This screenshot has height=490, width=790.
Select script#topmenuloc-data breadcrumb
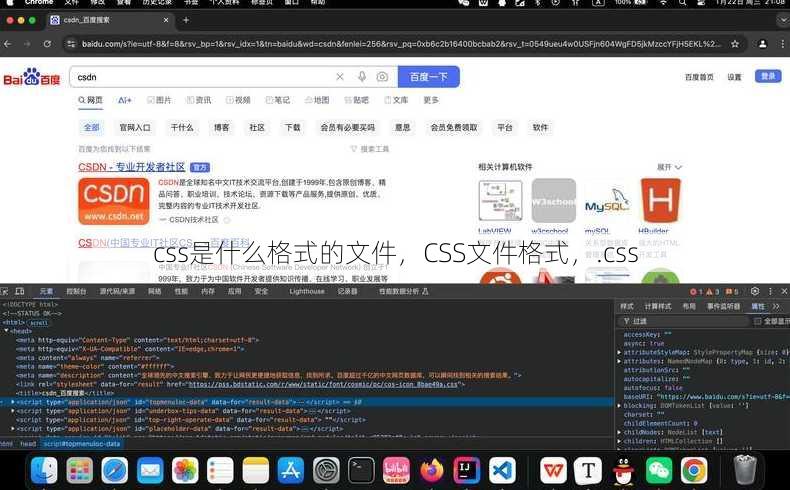click(82, 444)
